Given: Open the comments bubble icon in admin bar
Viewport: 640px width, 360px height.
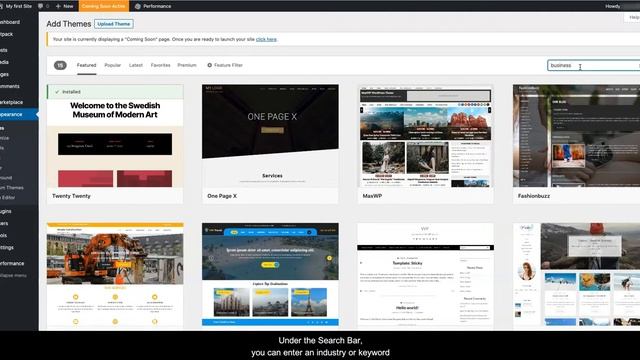Looking at the screenshot, I should point(41,6).
